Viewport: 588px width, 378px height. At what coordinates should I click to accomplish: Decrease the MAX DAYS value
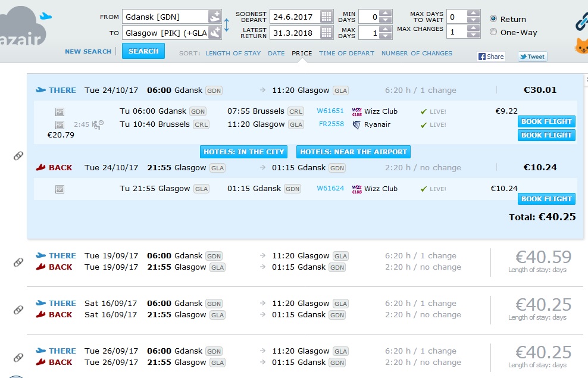386,36
